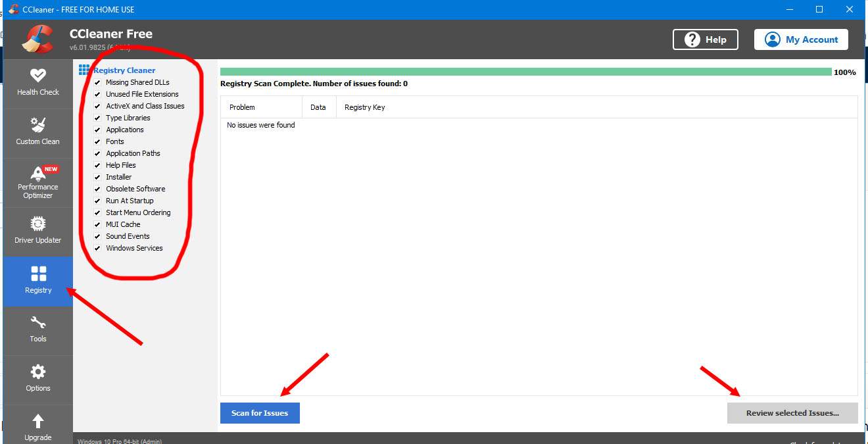This screenshot has height=444, width=868.
Task: Uncheck Installer checkbox
Action: click(97, 177)
